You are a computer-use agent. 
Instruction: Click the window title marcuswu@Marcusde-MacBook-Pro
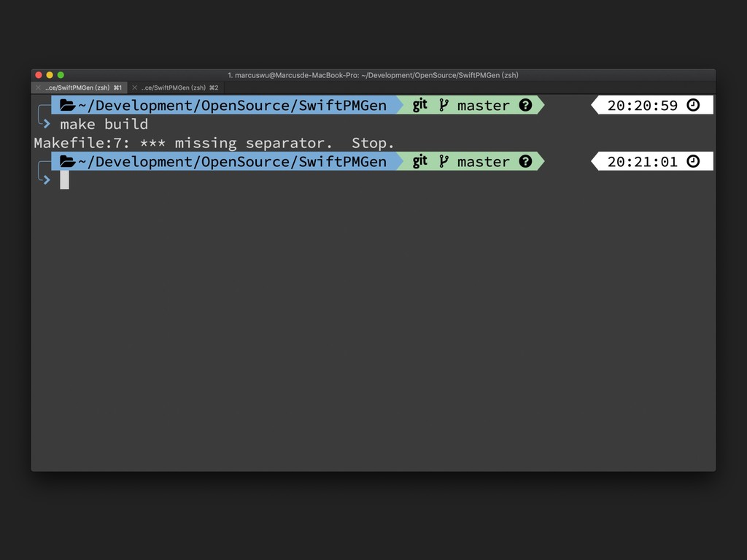coord(373,75)
